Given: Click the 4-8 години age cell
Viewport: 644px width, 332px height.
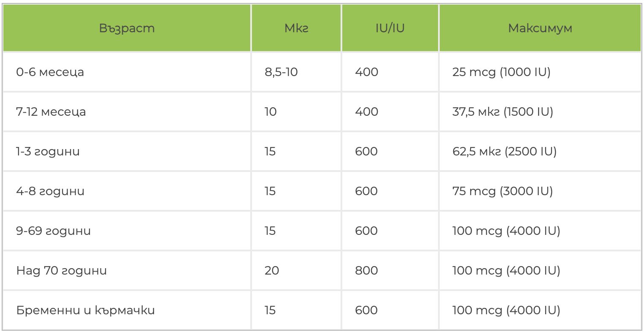Looking at the screenshot, I should 50,191.
